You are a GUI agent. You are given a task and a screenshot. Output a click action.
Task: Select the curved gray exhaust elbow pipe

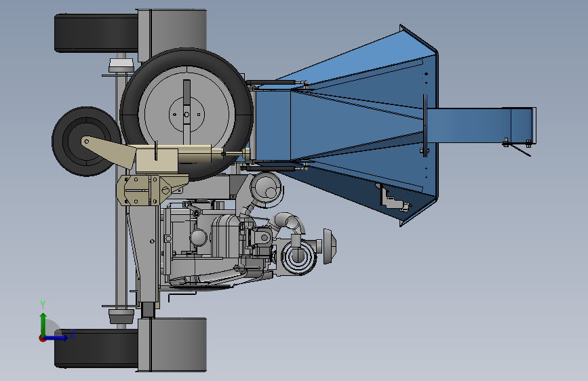(x=289, y=222)
